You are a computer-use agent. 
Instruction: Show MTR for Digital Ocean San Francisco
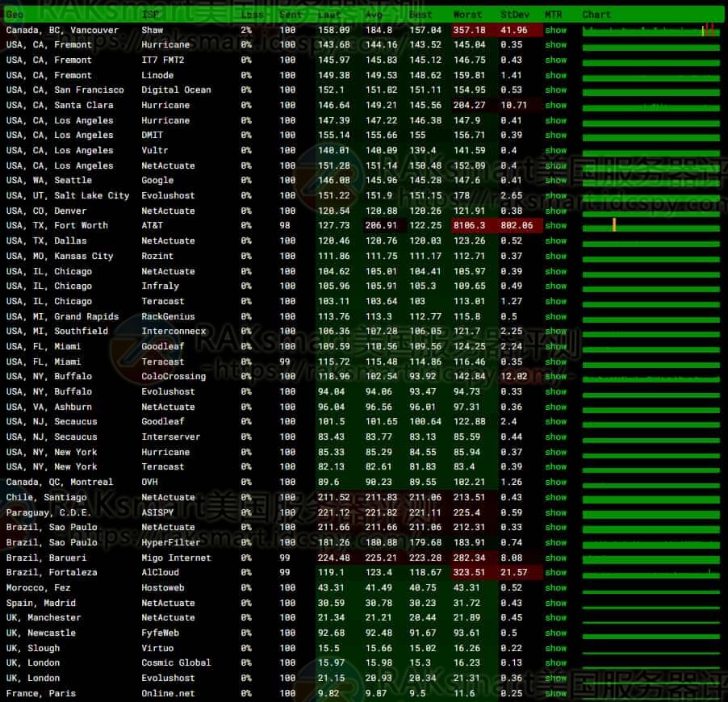(x=555, y=90)
